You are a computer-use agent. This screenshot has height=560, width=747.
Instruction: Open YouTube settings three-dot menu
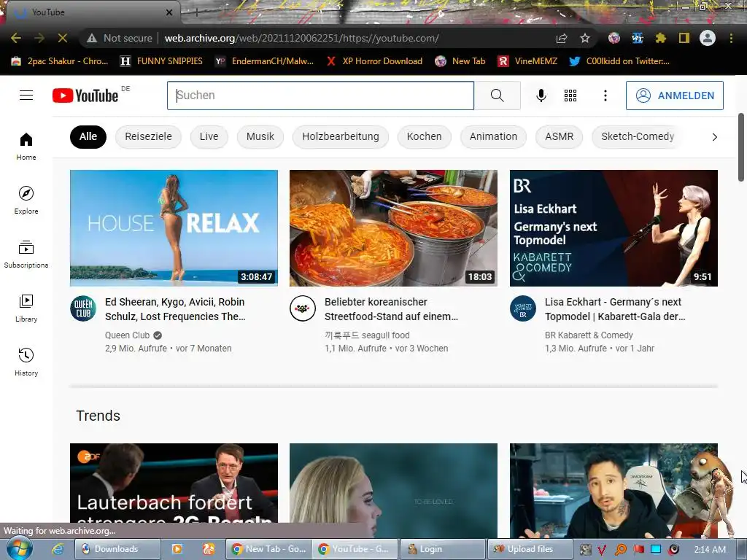pyautogui.click(x=605, y=96)
